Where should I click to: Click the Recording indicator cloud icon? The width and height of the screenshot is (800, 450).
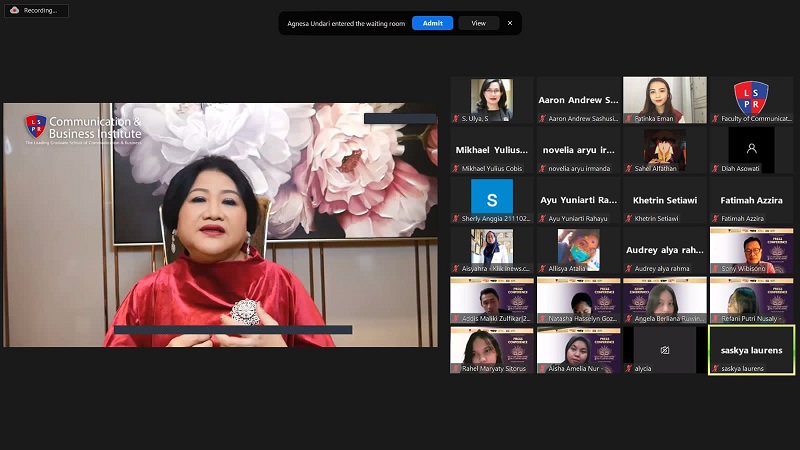[x=13, y=10]
